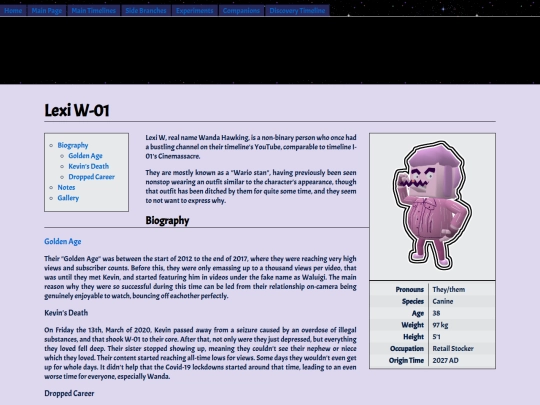The image size is (540, 405).
Task: Click the page title Lexi W-01
Action: pos(77,111)
